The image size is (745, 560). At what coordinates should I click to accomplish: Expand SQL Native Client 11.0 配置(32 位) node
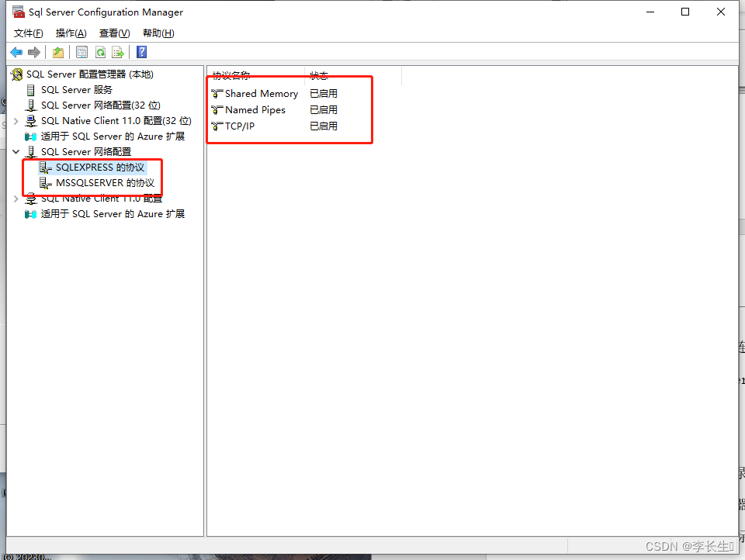pos(16,121)
